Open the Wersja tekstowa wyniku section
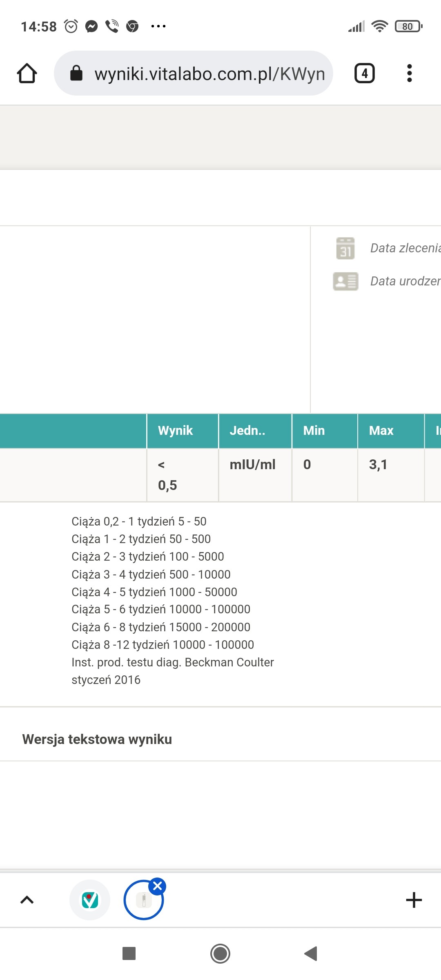The height and width of the screenshot is (980, 441). (x=97, y=739)
